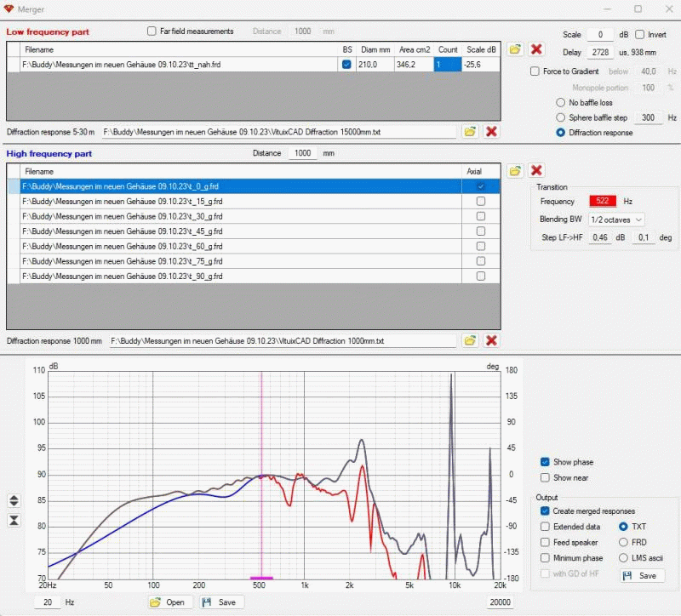The height and width of the screenshot is (616, 681).
Task: Tick the Axial box for tt_30_g.frd
Action: pyautogui.click(x=481, y=216)
